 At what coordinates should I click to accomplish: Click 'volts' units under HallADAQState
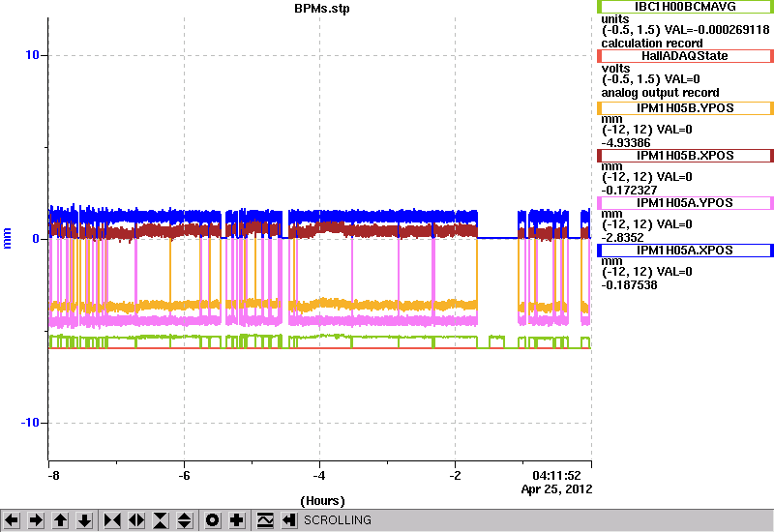point(615,68)
